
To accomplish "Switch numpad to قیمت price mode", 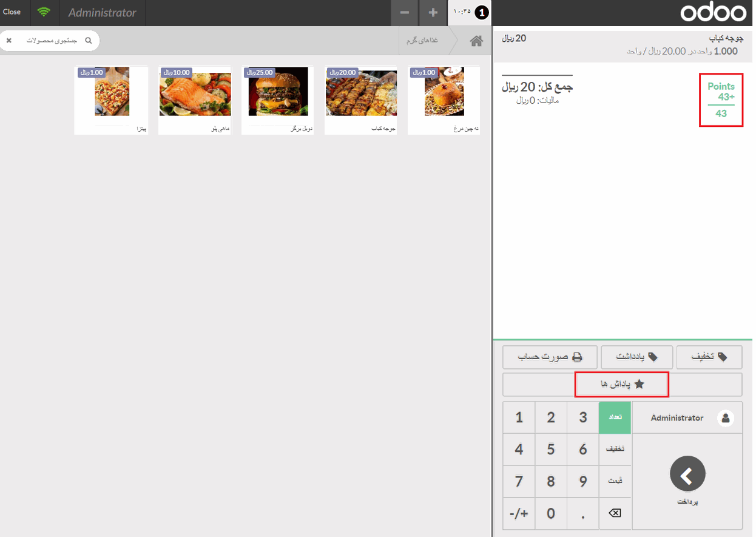I will (615, 481).
